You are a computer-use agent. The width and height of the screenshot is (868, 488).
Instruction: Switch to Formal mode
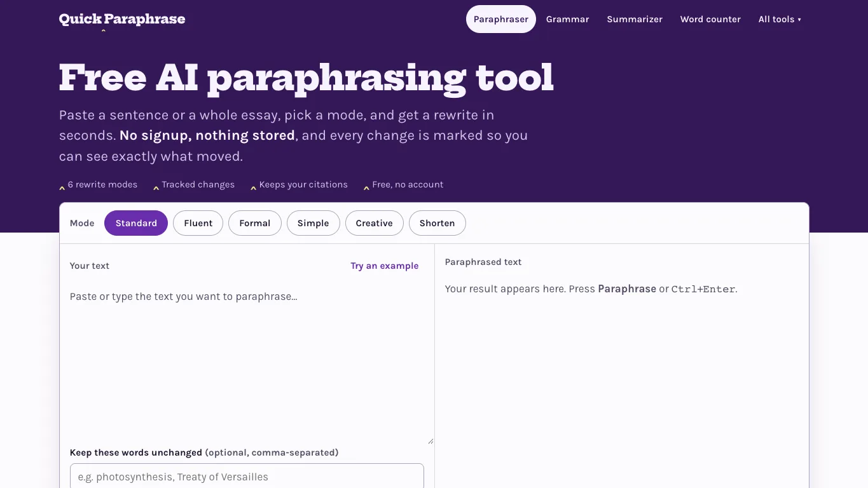(255, 223)
